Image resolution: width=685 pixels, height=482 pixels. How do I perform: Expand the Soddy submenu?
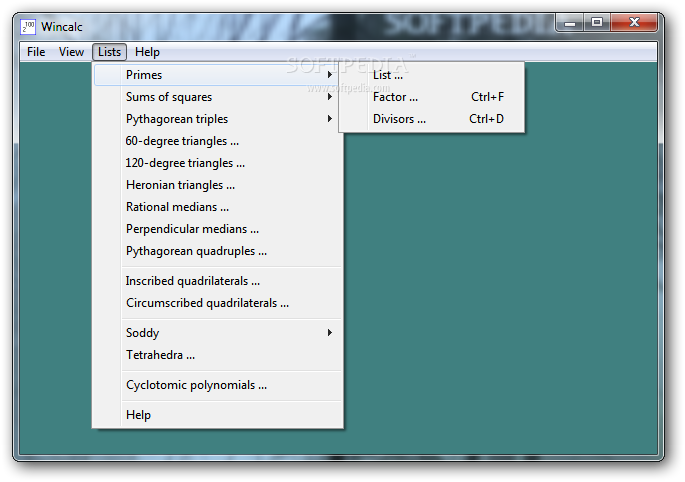tap(217, 333)
